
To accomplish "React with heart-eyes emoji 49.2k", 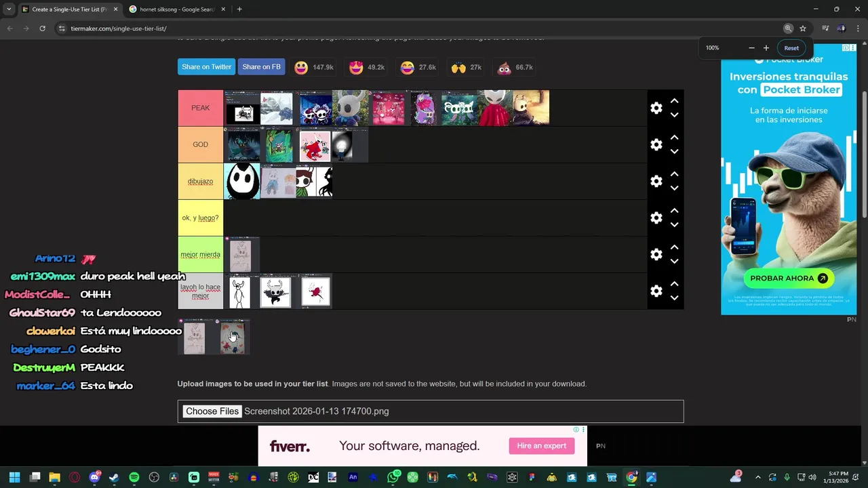I will [x=366, y=67].
